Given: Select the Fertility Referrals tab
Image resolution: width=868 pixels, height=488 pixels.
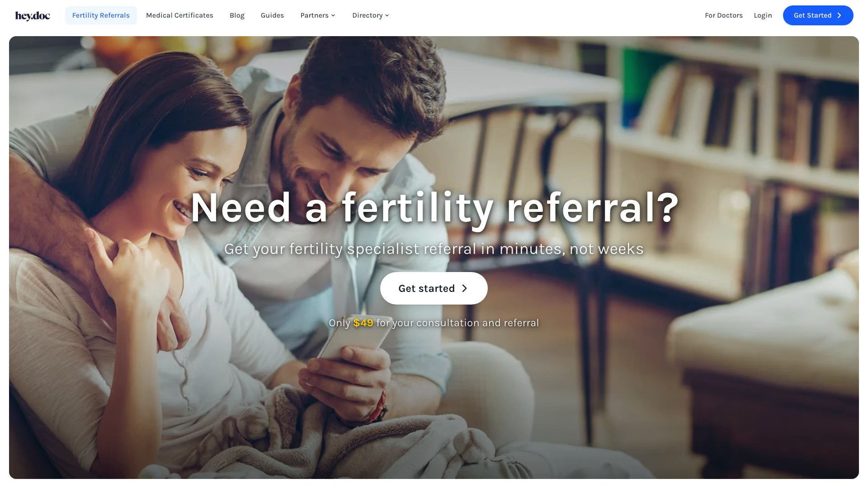Looking at the screenshot, I should click(101, 15).
